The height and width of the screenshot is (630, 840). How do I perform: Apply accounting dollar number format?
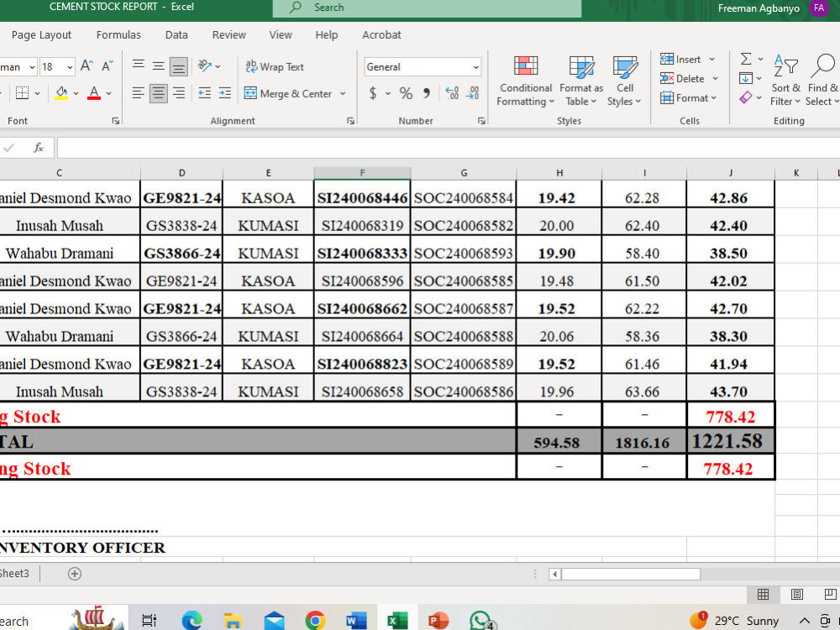point(373,93)
